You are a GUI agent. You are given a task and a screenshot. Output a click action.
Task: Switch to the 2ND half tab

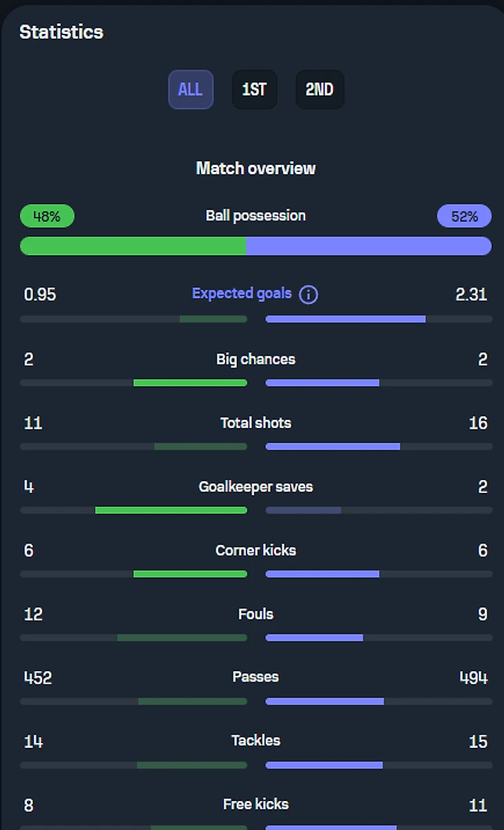320,90
